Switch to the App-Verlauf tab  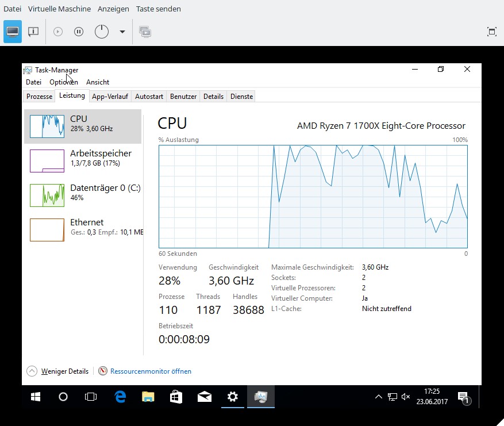click(x=110, y=97)
